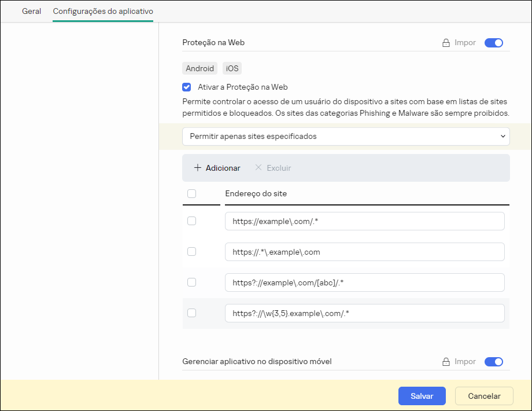Switch to the Geral tab
The width and height of the screenshot is (532, 411).
tap(31, 11)
